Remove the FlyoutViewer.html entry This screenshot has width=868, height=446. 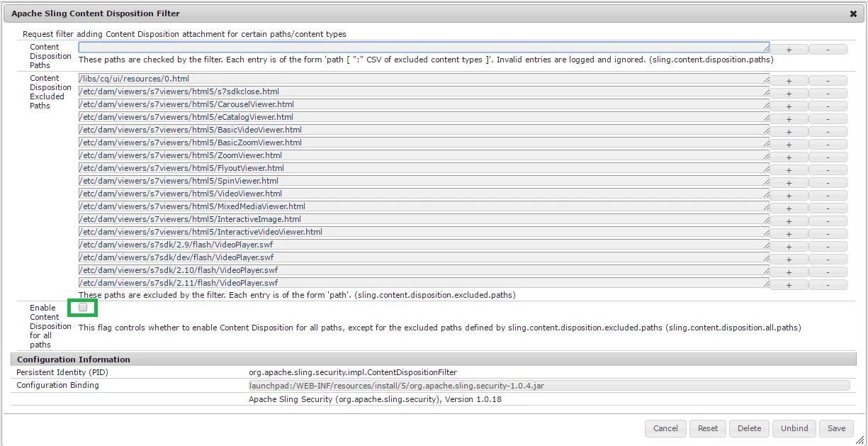pyautogui.click(x=828, y=170)
